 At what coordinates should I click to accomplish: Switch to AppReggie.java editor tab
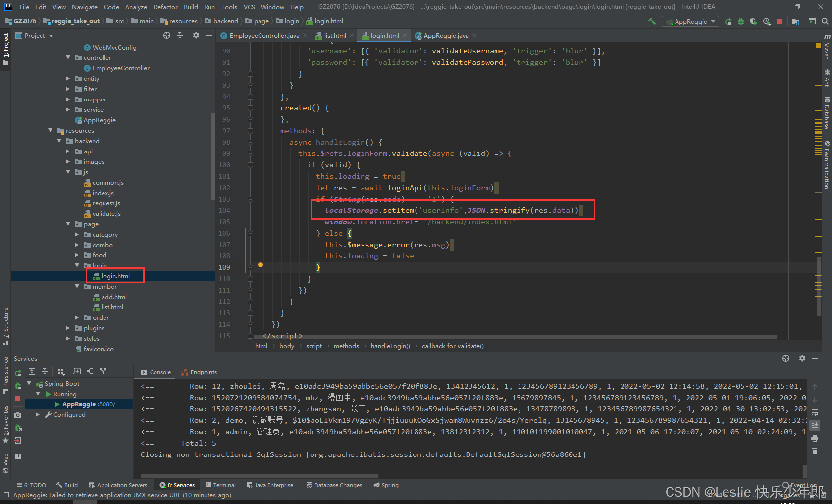[x=446, y=35]
